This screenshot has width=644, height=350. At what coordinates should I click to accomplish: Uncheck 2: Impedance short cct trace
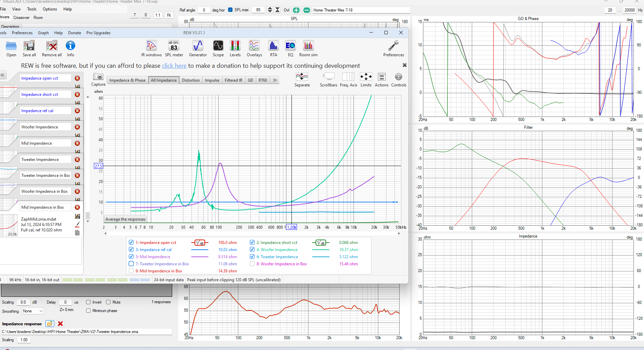[x=252, y=243]
